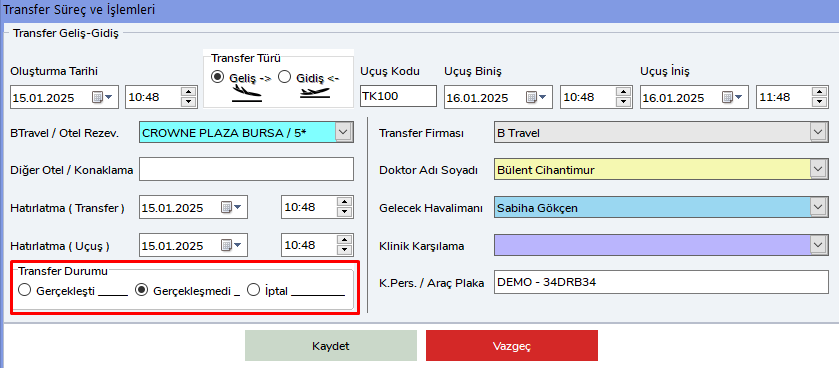Expand Doktor Adı Soyadı dropdown

[x=818, y=170]
